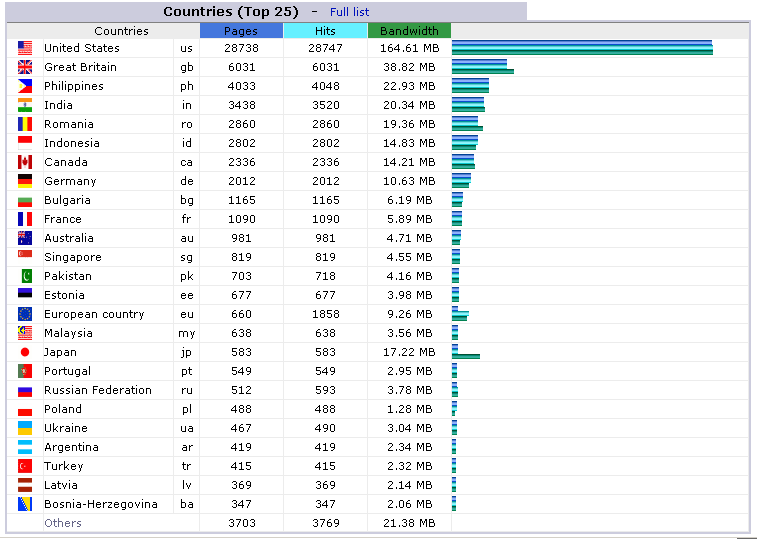The width and height of the screenshot is (757, 539).
Task: Click the Others row label
Action: tap(63, 523)
